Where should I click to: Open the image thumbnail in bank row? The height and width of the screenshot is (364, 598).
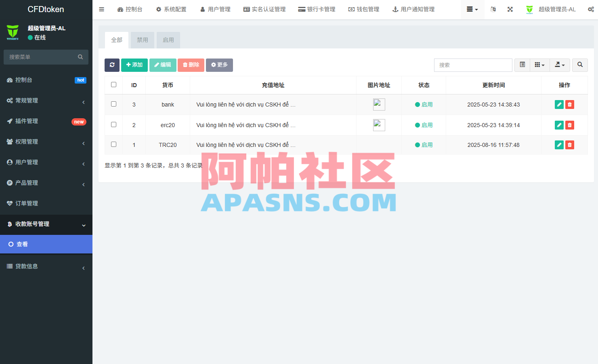(x=379, y=105)
